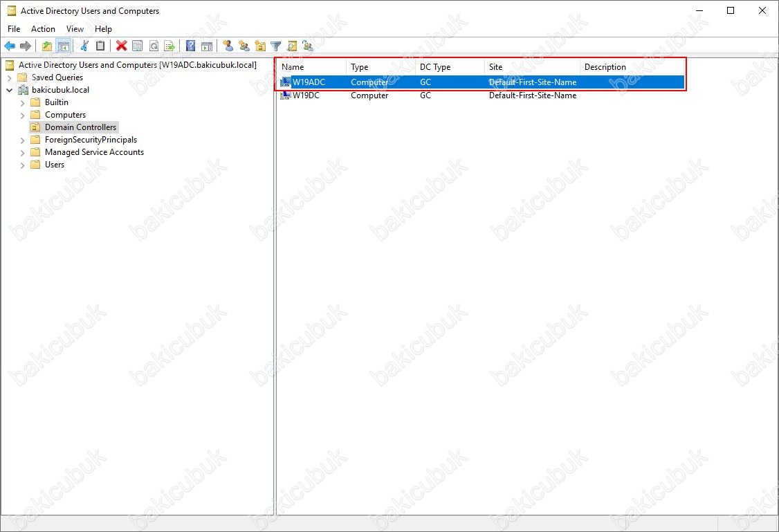Open Filter Options funnel icon
The width and height of the screenshot is (779, 532).
[276, 46]
